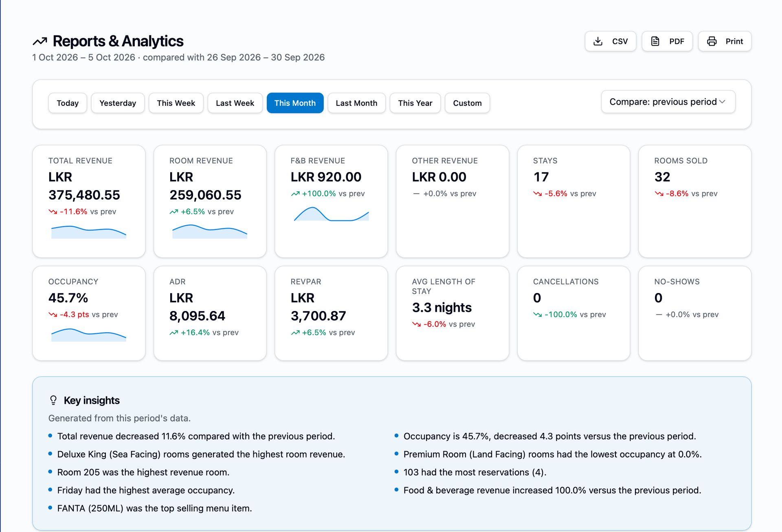Click the Yesterday button
The height and width of the screenshot is (532, 782).
[118, 103]
